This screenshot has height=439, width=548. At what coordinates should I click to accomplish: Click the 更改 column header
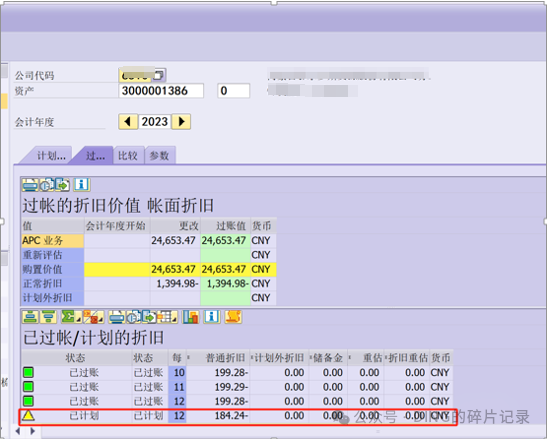(x=175, y=226)
